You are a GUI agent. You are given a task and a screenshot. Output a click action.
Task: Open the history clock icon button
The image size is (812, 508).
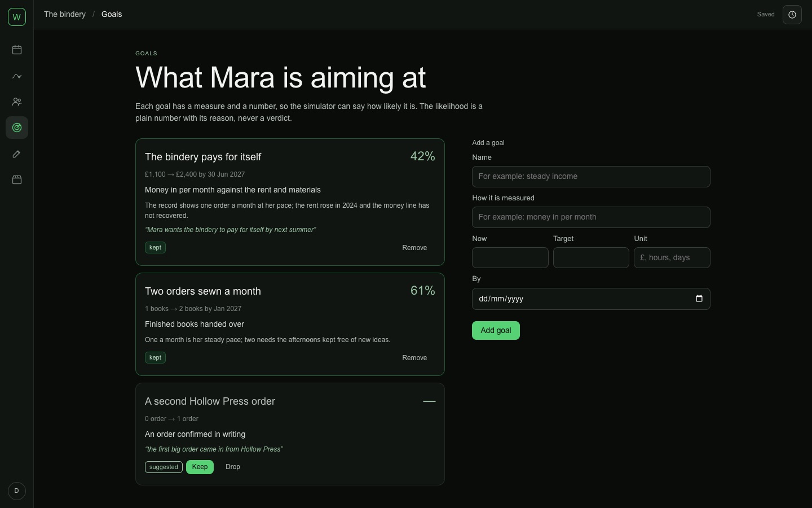click(792, 15)
